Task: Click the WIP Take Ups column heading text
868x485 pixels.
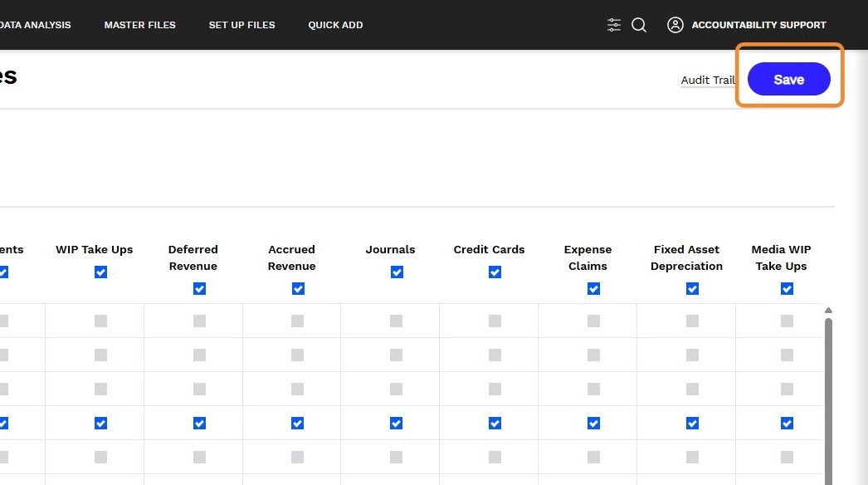Action: (94, 250)
